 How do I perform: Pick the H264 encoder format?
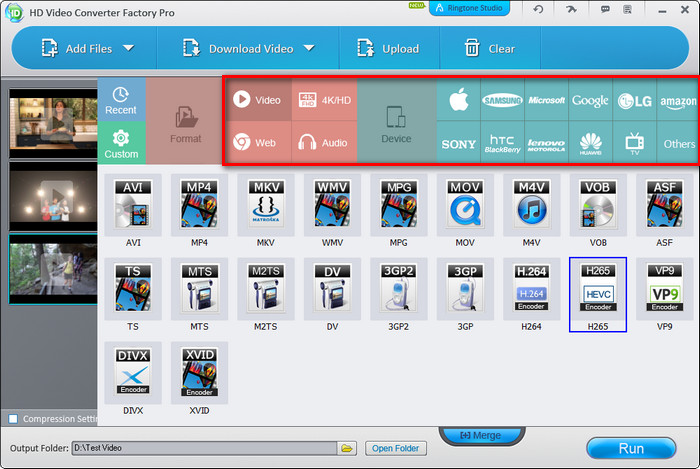click(531, 289)
